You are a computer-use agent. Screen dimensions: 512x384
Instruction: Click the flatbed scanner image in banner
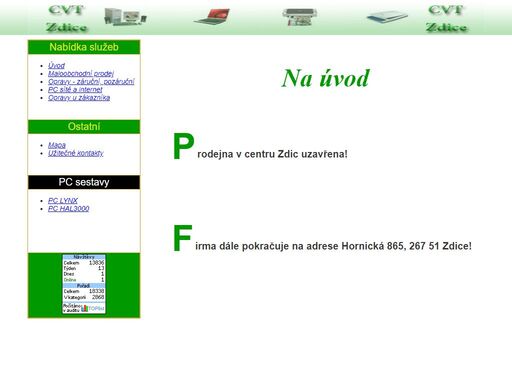pos(387,16)
